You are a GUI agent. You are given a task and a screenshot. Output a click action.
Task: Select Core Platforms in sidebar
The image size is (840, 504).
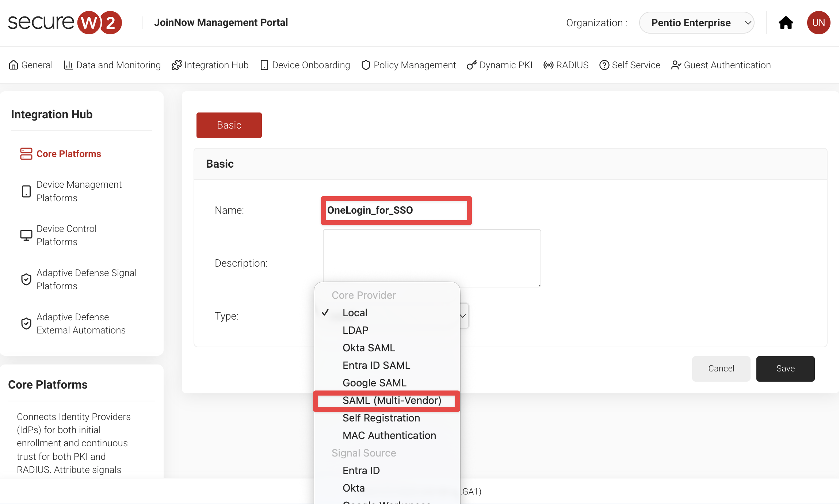coord(61,154)
